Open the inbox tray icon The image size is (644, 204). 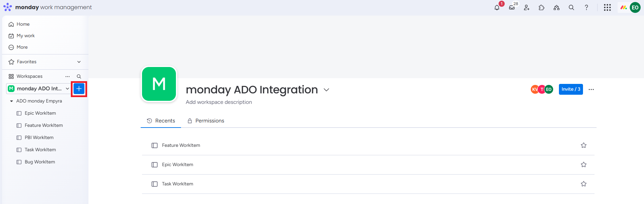pos(512,7)
